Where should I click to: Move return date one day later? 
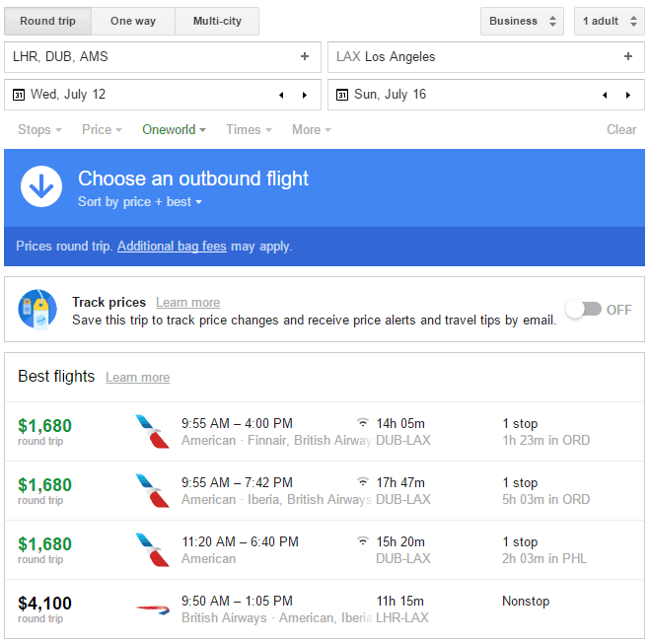coord(628,95)
